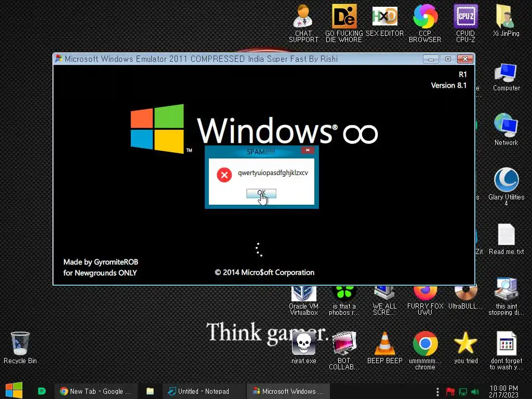
Task: Switch to Untitled - Notepad taskbar item
Action: [204, 391]
